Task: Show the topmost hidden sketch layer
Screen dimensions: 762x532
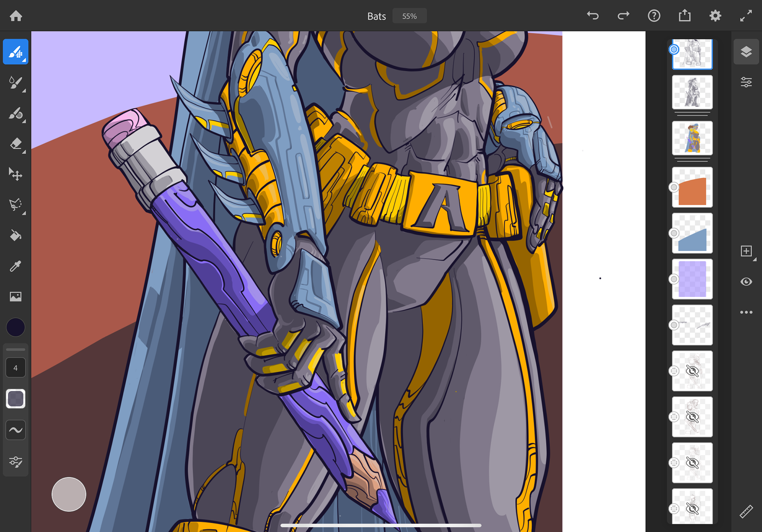Action: click(x=692, y=371)
